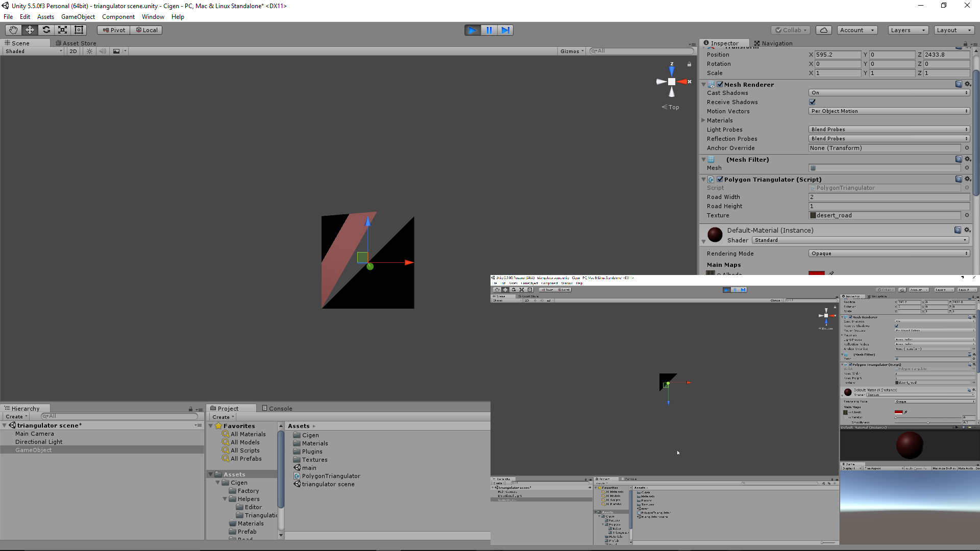Screen dimensions: 980x551
Task: Open Default-Material settings gear
Action: [x=967, y=230]
